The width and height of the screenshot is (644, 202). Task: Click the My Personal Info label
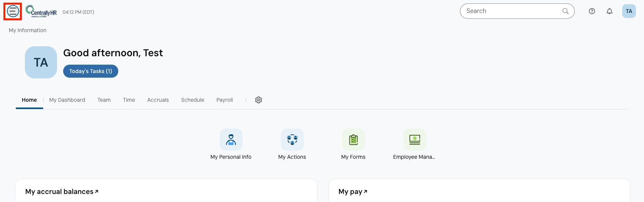pyautogui.click(x=231, y=157)
